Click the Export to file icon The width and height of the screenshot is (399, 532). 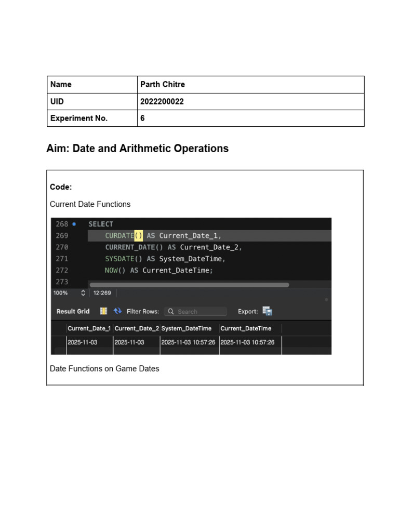[x=268, y=311]
